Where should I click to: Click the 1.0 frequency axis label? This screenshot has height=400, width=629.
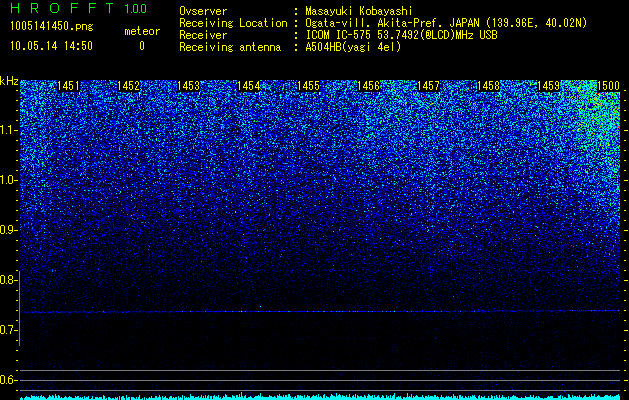click(x=9, y=180)
